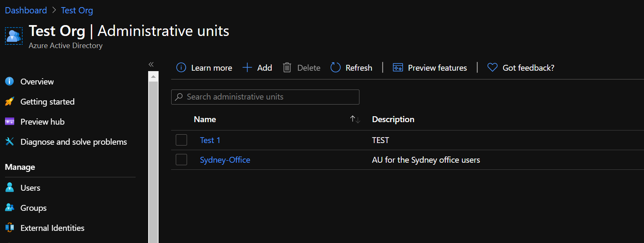Image resolution: width=644 pixels, height=243 pixels.
Task: Open Overview in the sidebar menu
Action: tap(37, 82)
